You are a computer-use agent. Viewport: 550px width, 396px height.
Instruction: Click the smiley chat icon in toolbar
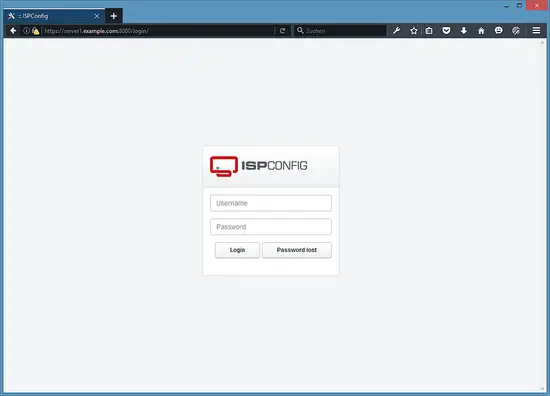[498, 31]
